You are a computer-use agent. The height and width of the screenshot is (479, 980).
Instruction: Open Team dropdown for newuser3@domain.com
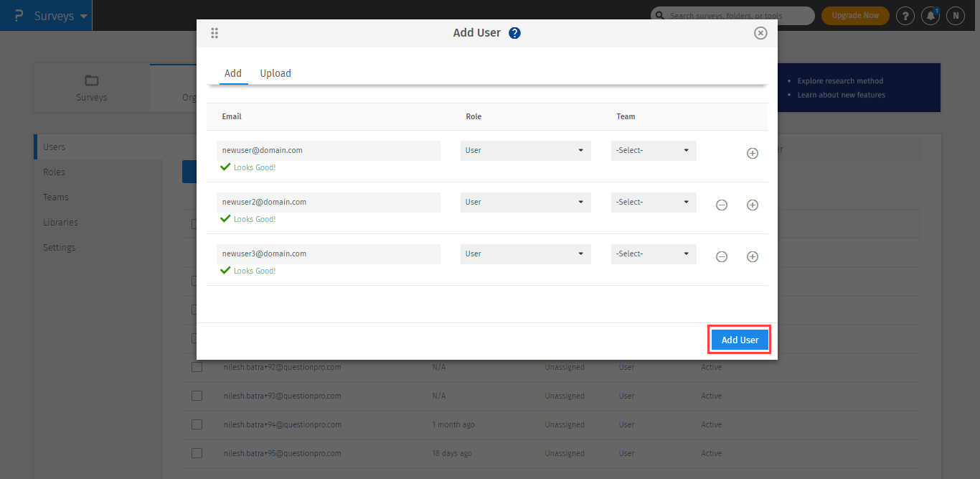coord(654,254)
